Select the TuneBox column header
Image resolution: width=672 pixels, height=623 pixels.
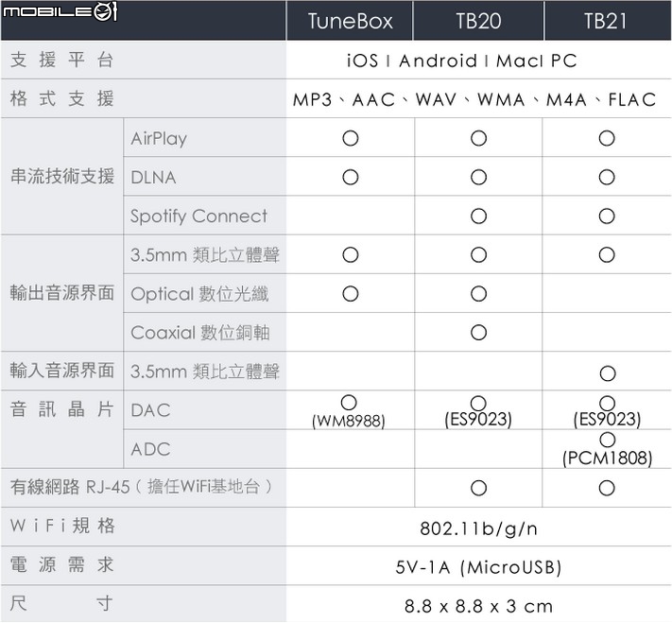350,21
